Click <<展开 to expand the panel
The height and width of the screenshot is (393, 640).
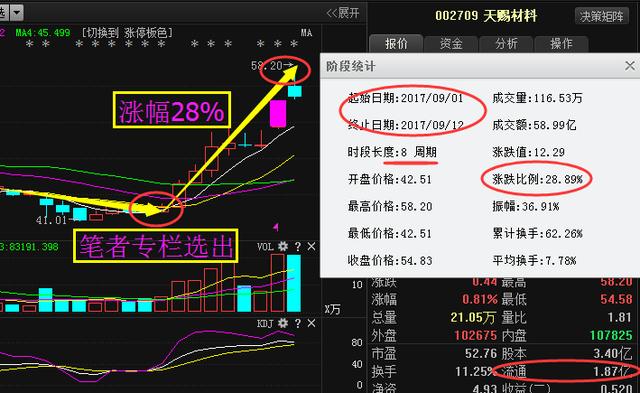coord(343,13)
